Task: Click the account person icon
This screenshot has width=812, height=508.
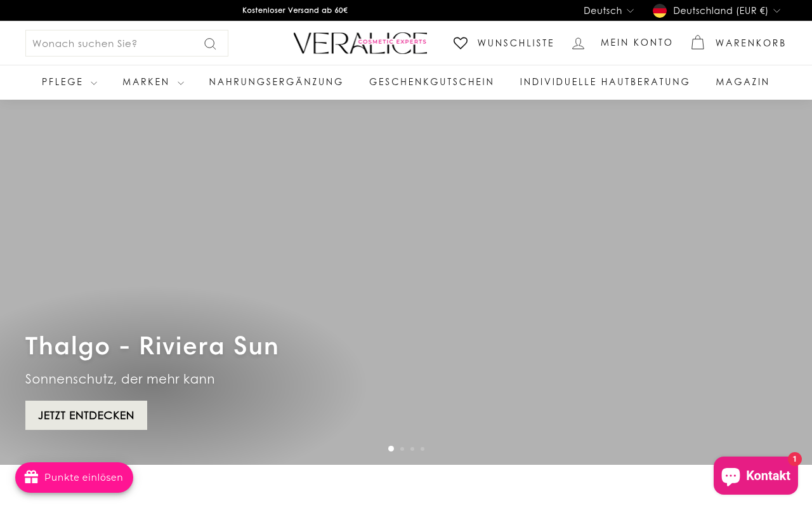Action: click(x=578, y=43)
